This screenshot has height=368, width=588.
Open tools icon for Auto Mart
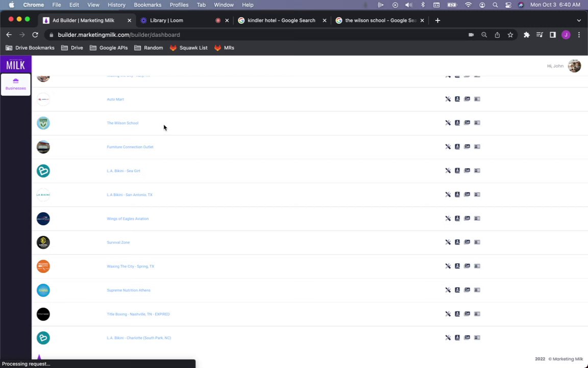(448, 99)
